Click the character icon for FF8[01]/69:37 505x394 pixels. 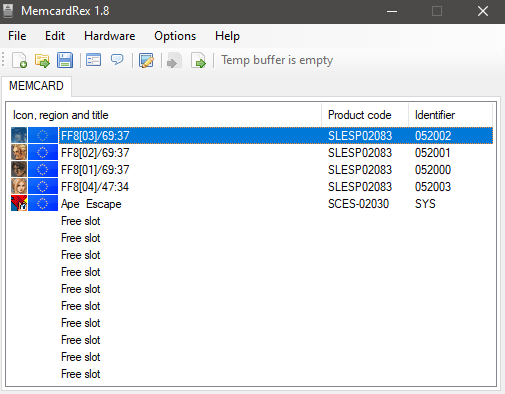(x=19, y=170)
